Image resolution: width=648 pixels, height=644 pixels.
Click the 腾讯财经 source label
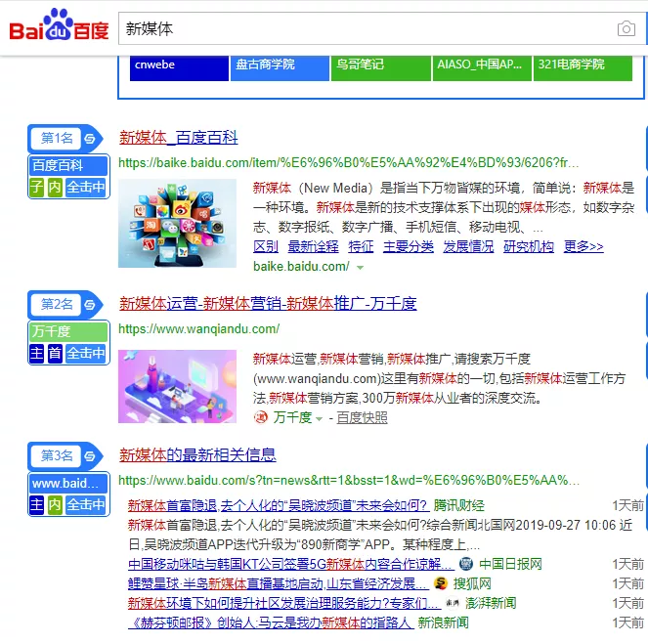(458, 505)
